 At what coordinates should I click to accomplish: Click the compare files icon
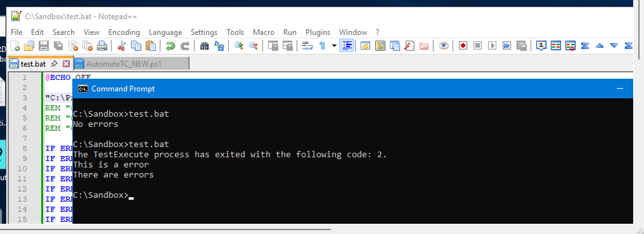pos(556,46)
